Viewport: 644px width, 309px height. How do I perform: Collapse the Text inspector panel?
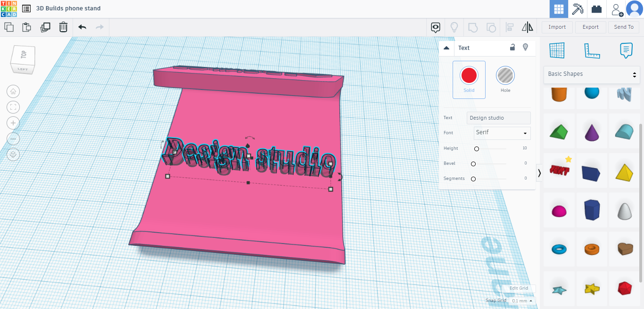[446, 48]
